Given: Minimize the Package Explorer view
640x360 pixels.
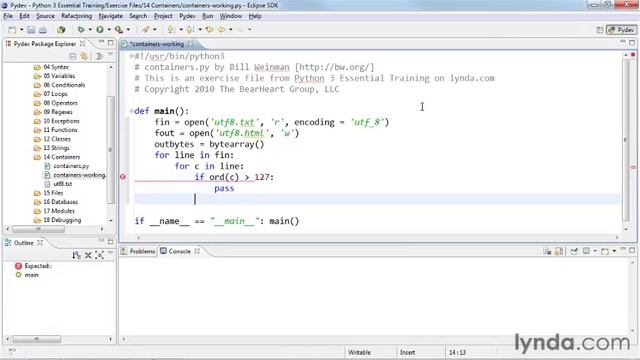Looking at the screenshot, I should click(101, 42).
